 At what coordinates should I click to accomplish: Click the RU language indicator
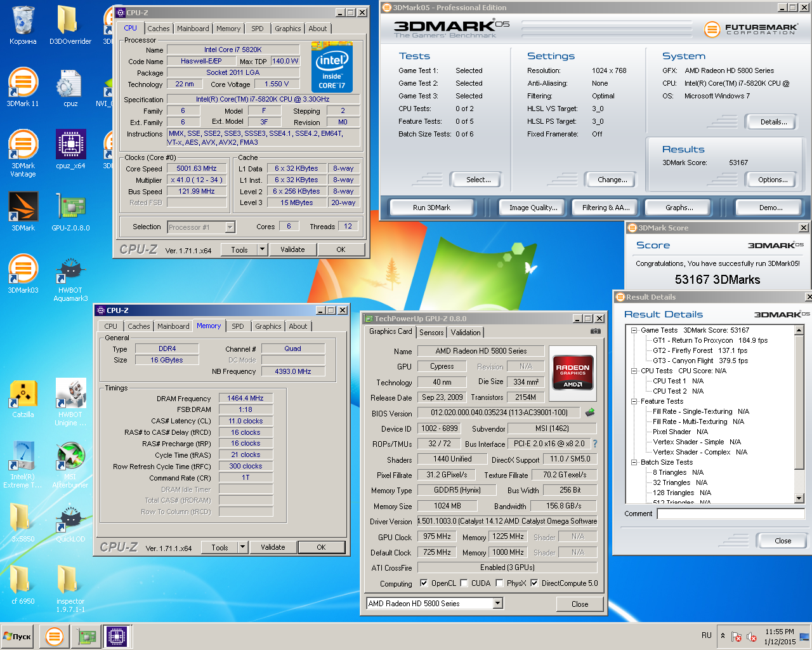(706, 635)
